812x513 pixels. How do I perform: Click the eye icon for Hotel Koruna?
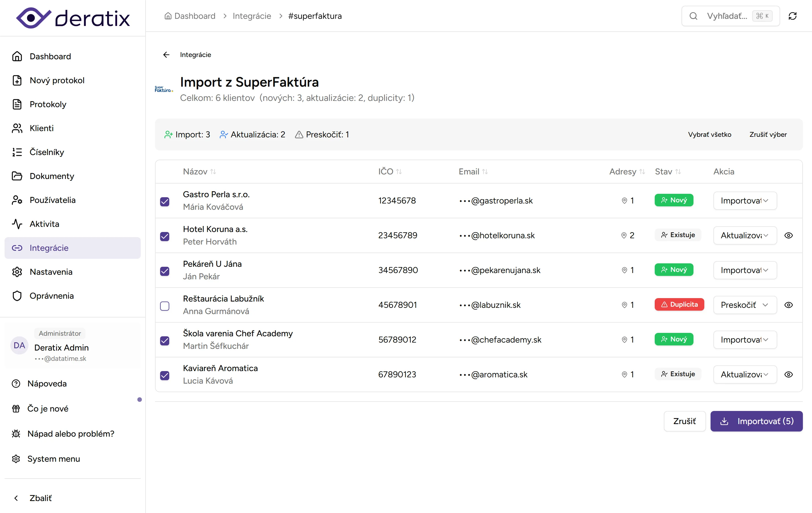point(788,235)
